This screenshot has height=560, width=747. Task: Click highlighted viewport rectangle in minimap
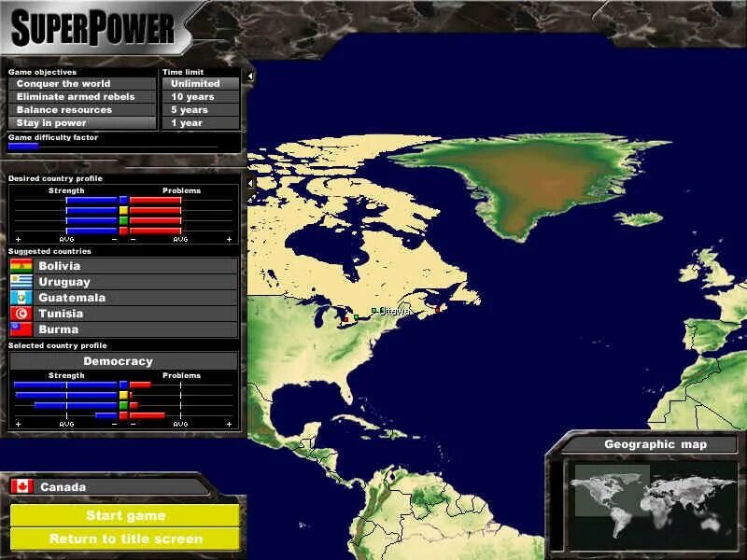(x=613, y=491)
